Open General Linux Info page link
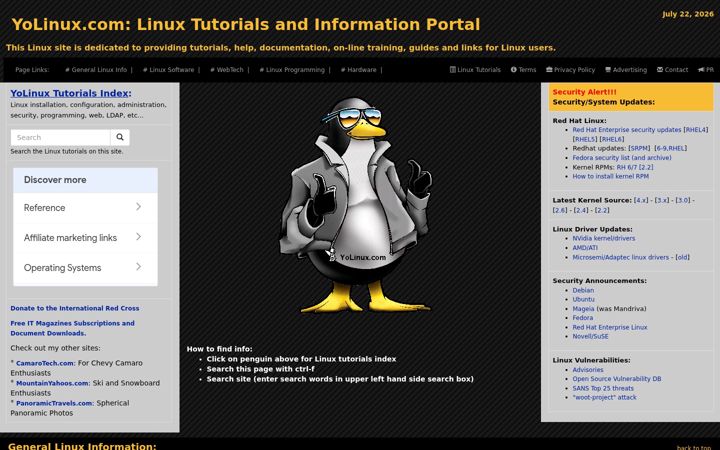The width and height of the screenshot is (720, 450). pyautogui.click(x=96, y=70)
